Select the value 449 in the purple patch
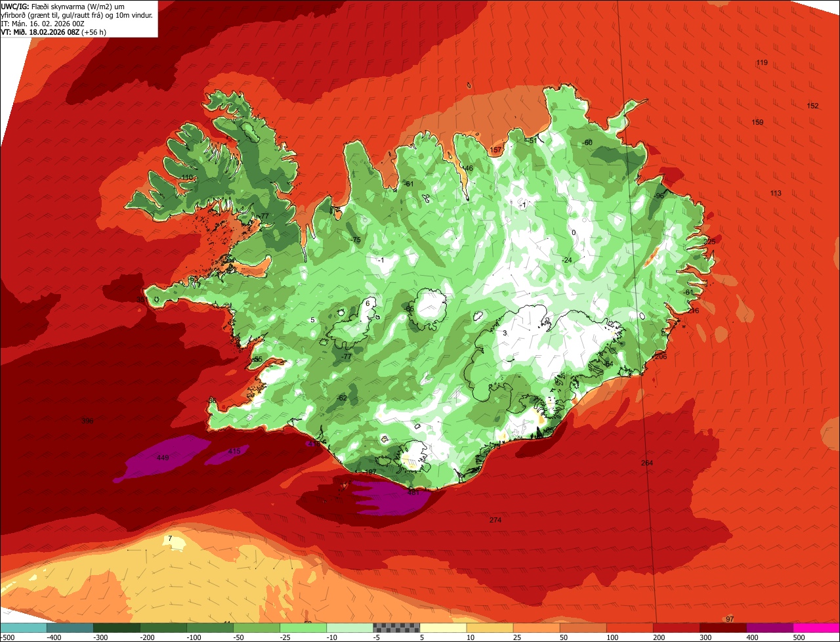Image resolution: width=840 pixels, height=642 pixels. click(x=162, y=458)
